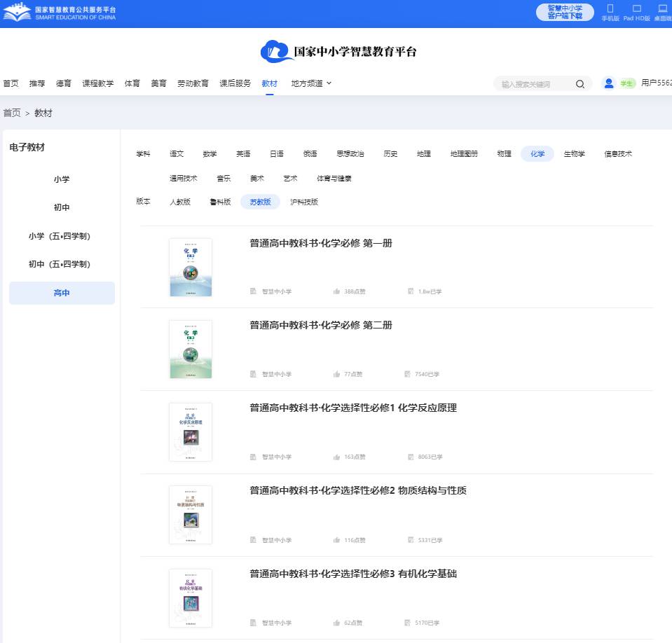Click the 首页 breadcrumb link

pyautogui.click(x=11, y=113)
